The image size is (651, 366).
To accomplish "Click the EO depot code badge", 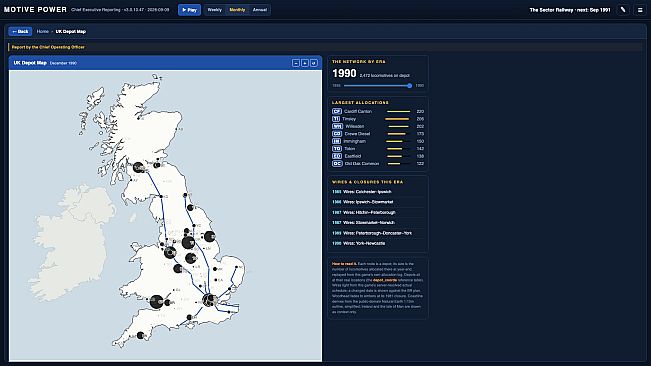I will 337,156.
